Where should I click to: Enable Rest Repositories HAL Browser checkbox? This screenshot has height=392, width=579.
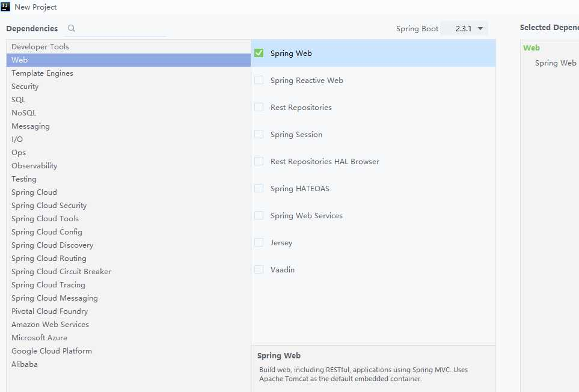tap(259, 161)
